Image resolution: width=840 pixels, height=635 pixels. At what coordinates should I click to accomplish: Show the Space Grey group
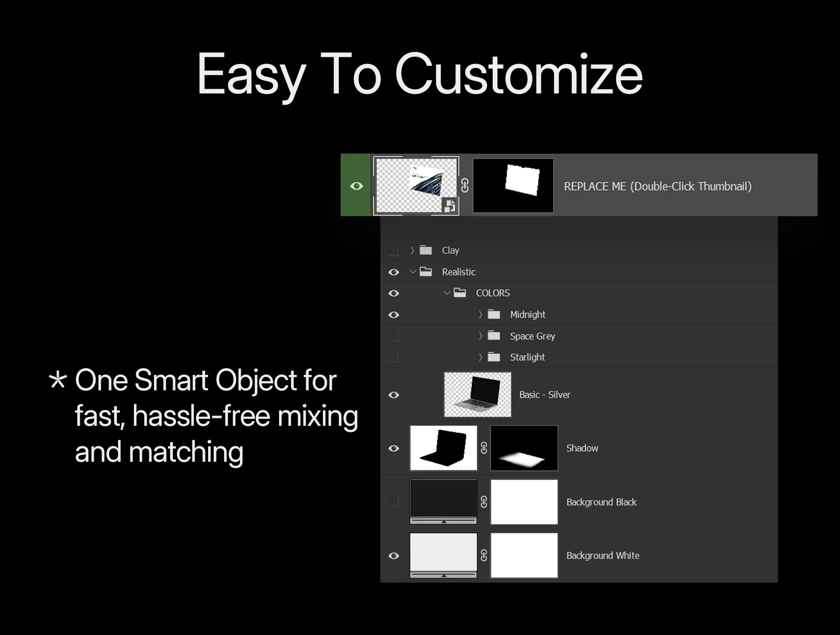[x=393, y=336]
